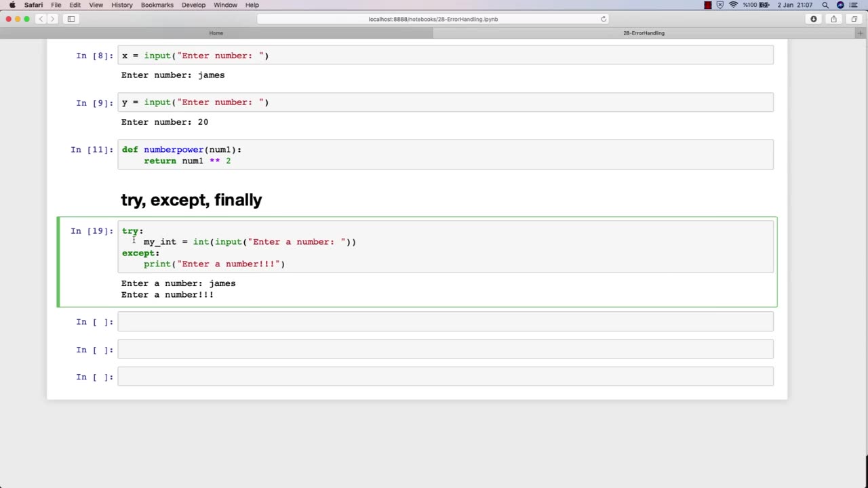
Task: Click the 'In [11]:' prompt label
Action: coord(92,150)
